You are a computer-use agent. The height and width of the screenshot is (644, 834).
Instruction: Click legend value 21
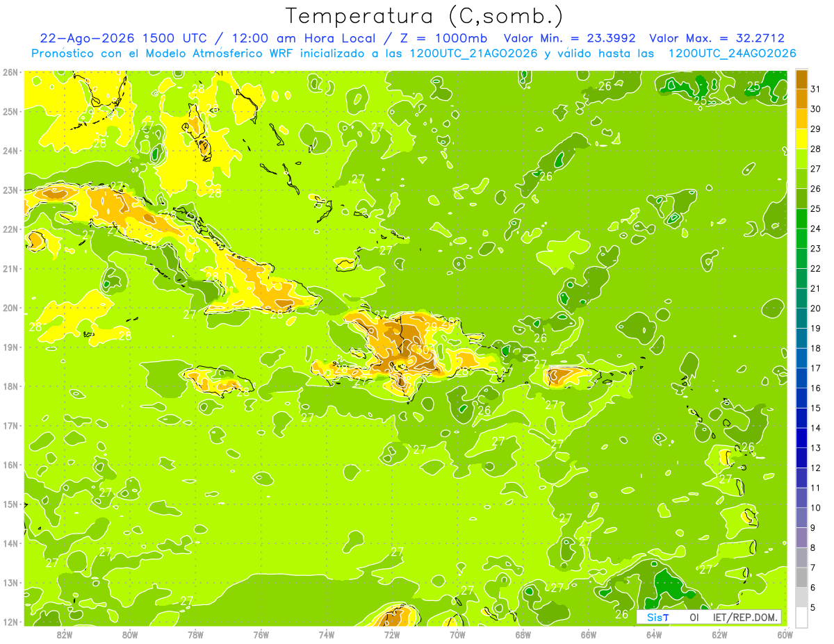coord(815,288)
